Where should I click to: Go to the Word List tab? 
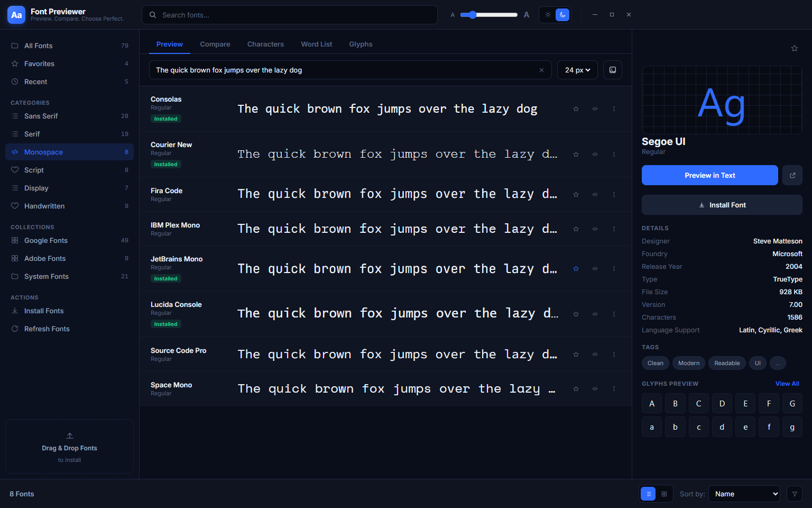[x=317, y=44]
